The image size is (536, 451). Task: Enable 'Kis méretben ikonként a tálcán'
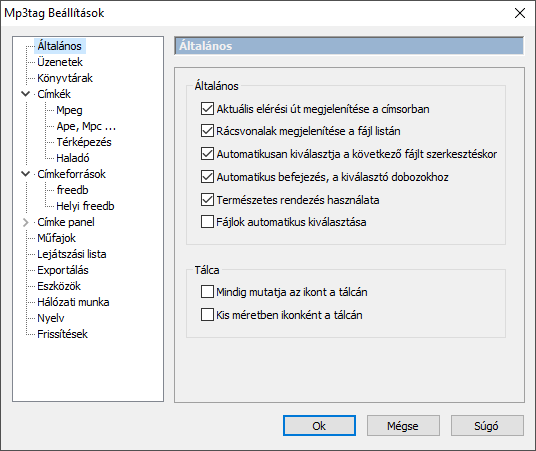tap(207, 315)
